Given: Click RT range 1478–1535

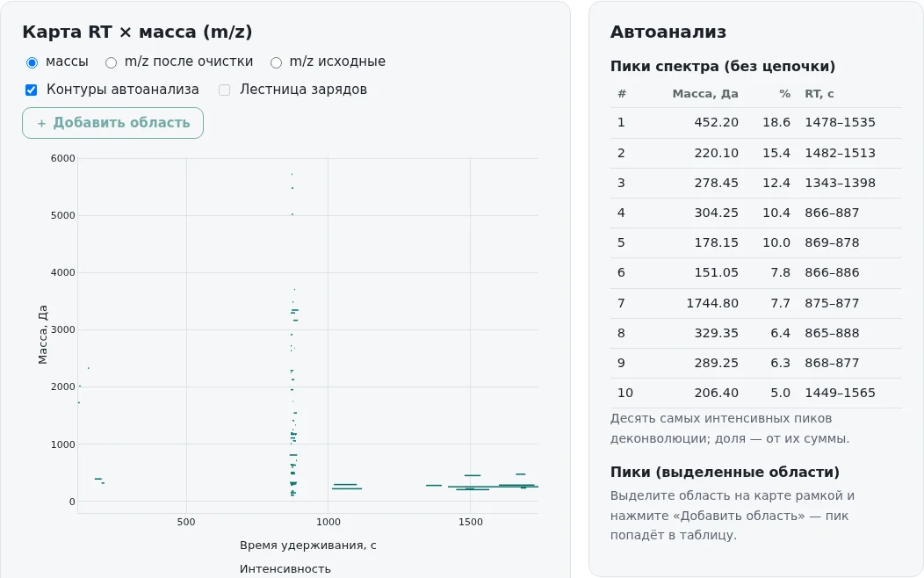Looking at the screenshot, I should [841, 123].
